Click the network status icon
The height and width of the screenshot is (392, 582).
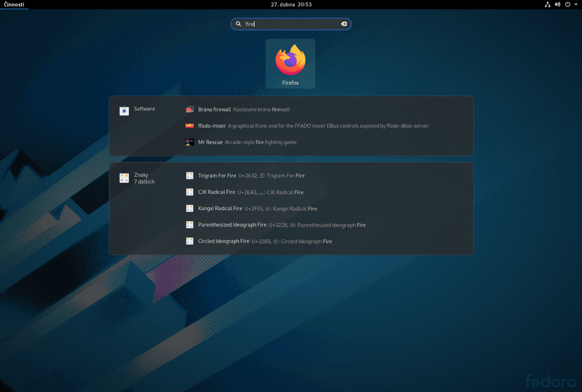tap(547, 5)
